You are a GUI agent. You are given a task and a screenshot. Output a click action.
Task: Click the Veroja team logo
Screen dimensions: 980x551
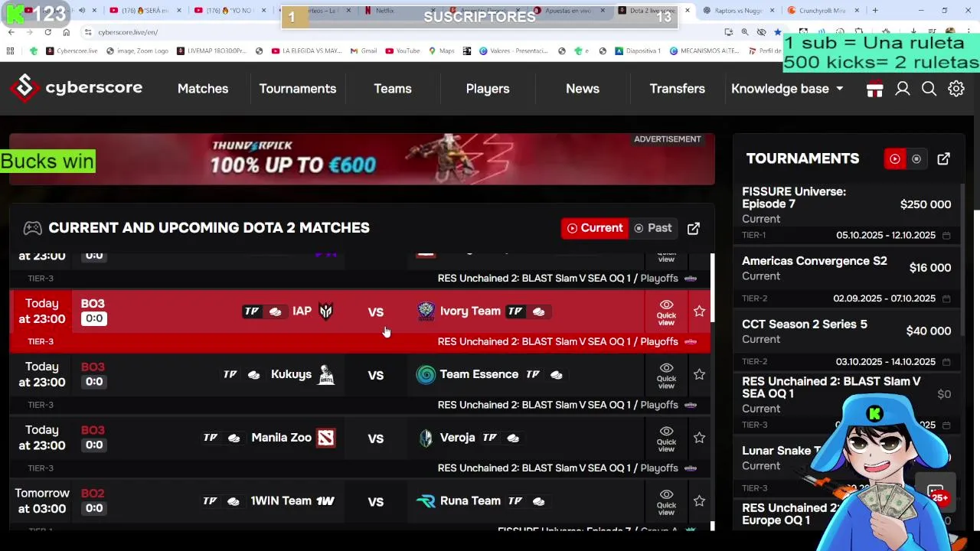[x=426, y=438]
